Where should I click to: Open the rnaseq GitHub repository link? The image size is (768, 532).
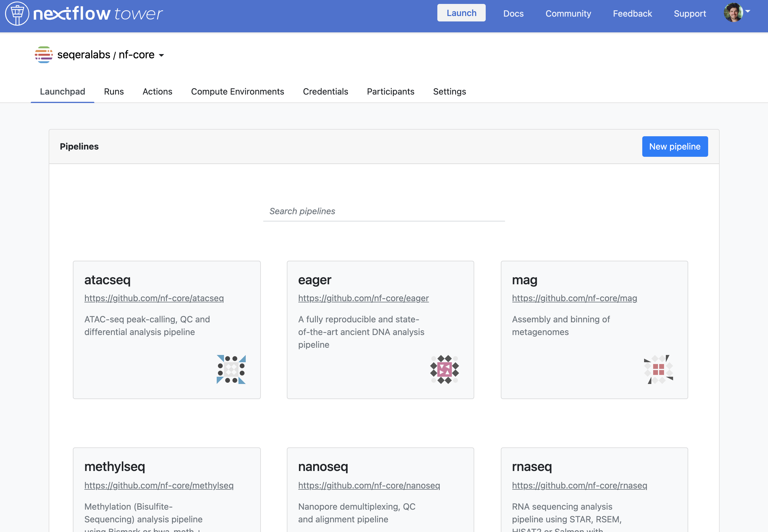tap(579, 485)
